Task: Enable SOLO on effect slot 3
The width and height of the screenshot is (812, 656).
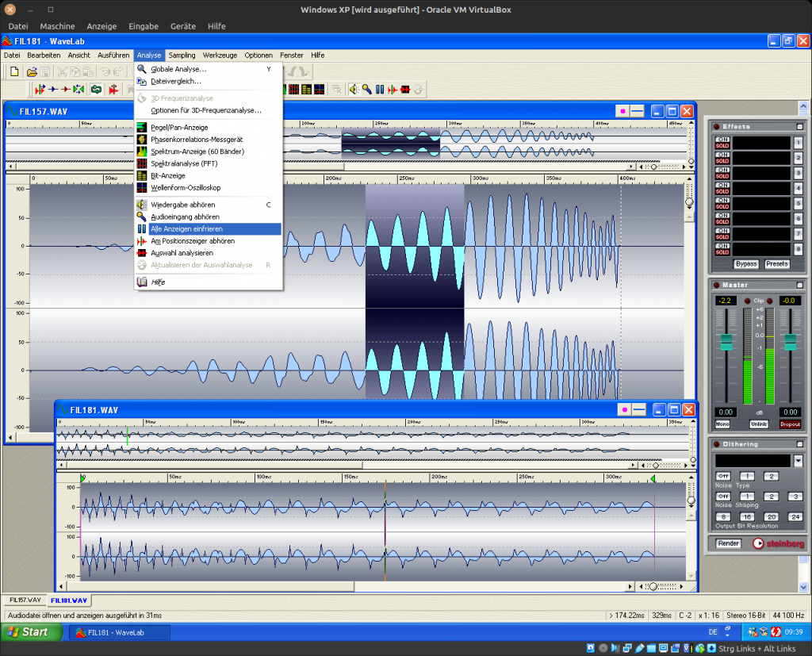Action: pyautogui.click(x=722, y=176)
